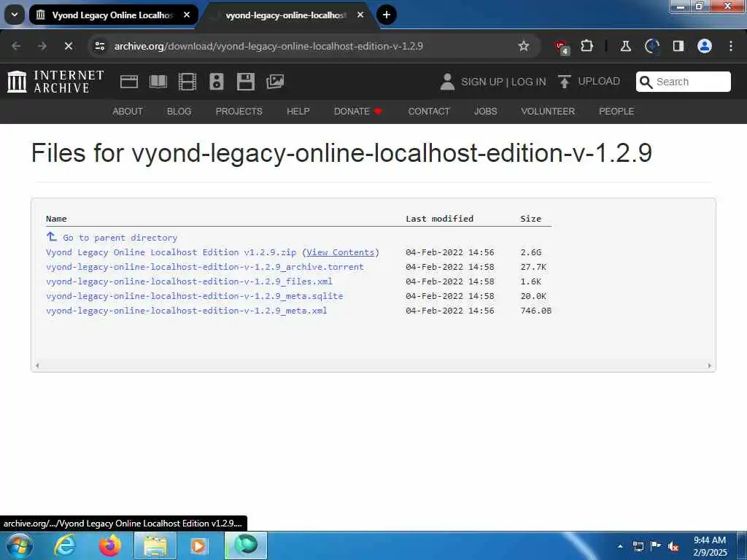View site information icon in address bar
This screenshot has height=560, width=747.
(99, 46)
